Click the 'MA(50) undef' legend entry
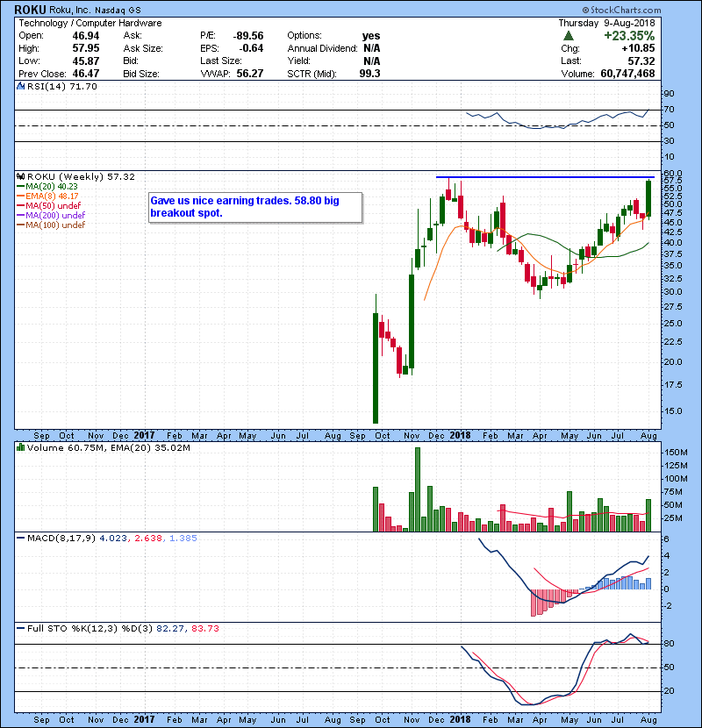Screen dimensions: 702x728 point(53,205)
